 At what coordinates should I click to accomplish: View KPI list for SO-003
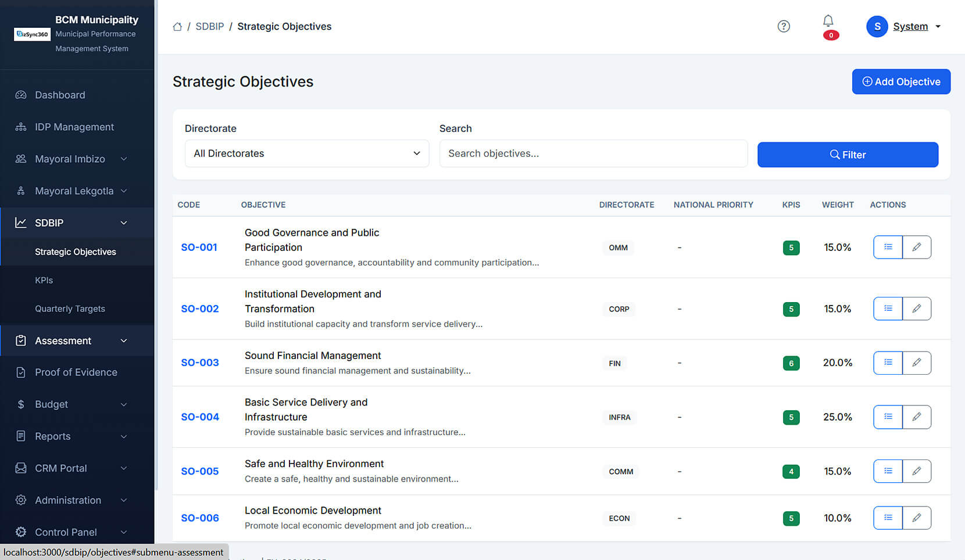[x=888, y=362]
